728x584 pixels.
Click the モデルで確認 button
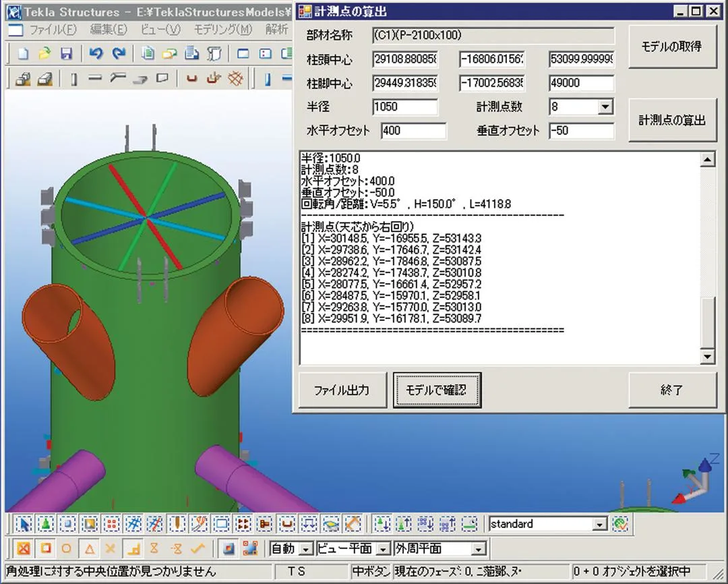pyautogui.click(x=436, y=390)
